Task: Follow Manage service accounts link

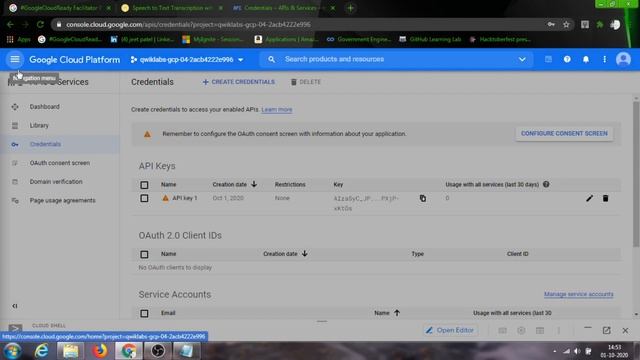Action: [578, 294]
